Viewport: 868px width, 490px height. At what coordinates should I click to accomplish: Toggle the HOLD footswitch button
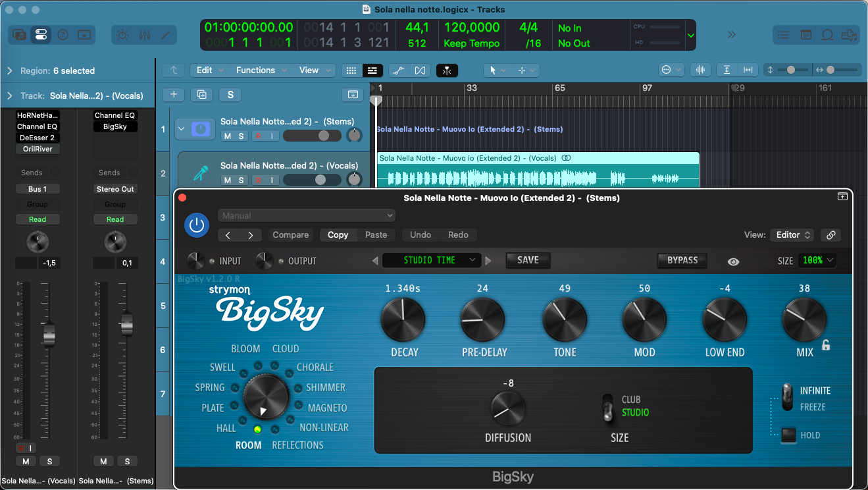point(788,435)
